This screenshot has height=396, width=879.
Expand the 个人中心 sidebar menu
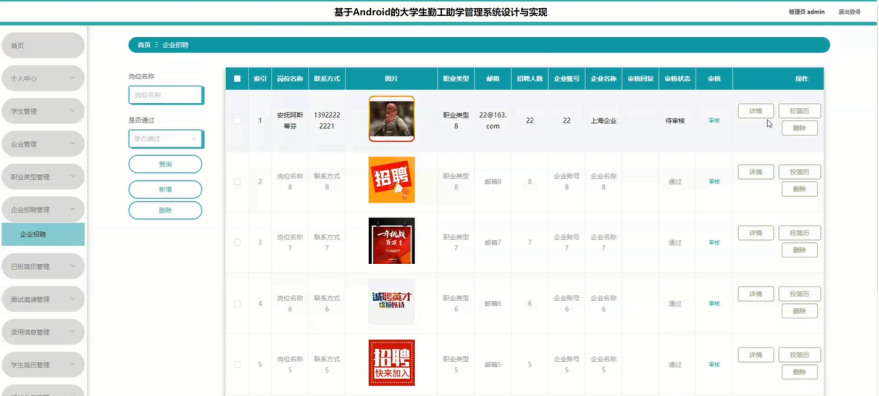point(43,79)
